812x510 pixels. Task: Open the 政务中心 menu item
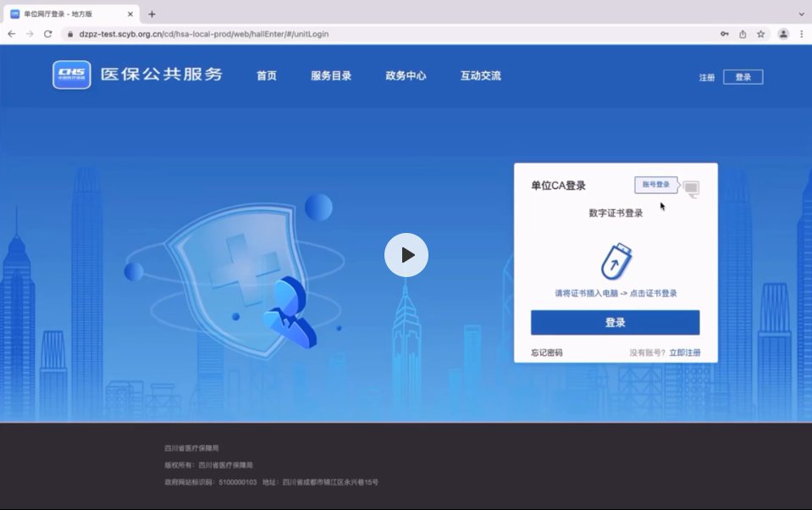[406, 75]
